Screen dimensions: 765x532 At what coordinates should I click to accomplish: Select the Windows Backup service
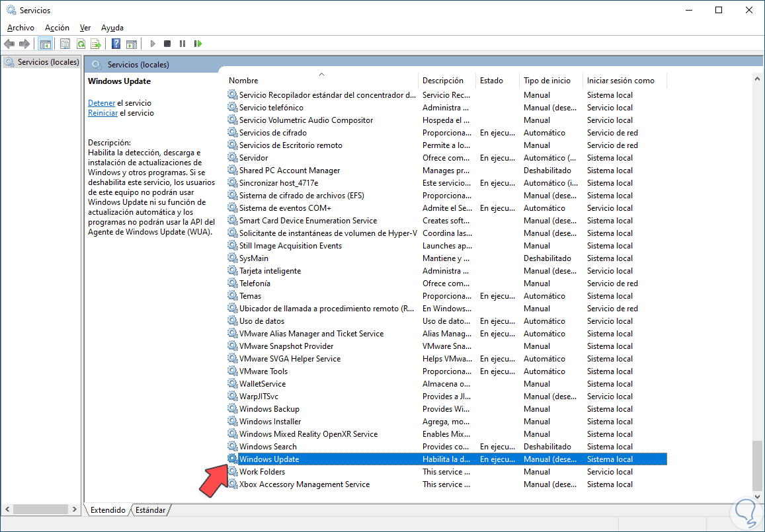(x=447, y=408)
